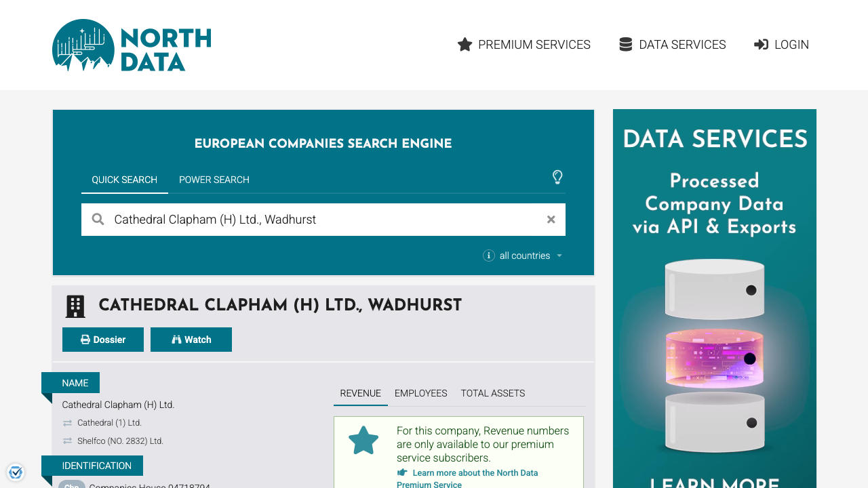Click the North Data logo
The image size is (868, 488).
[x=131, y=45]
